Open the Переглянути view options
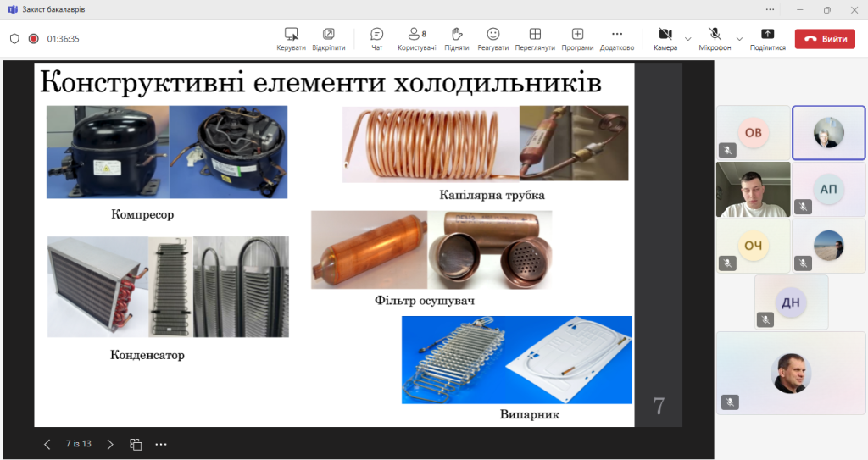 click(x=535, y=38)
